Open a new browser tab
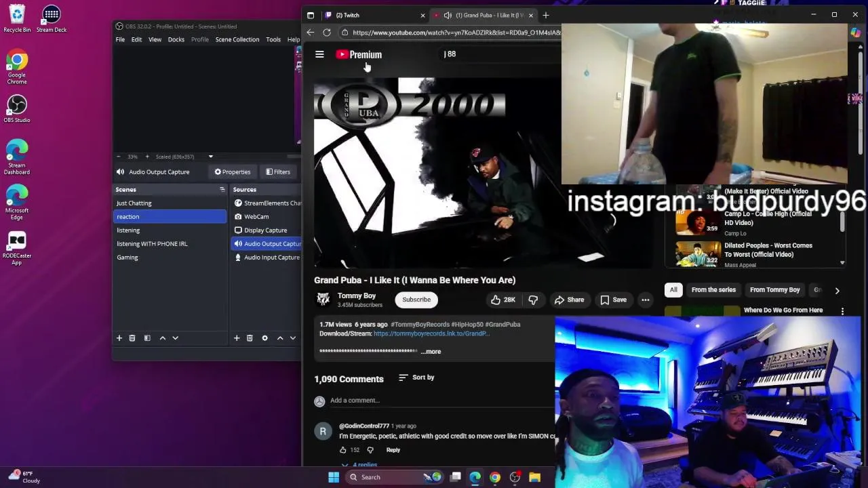 coord(547,15)
